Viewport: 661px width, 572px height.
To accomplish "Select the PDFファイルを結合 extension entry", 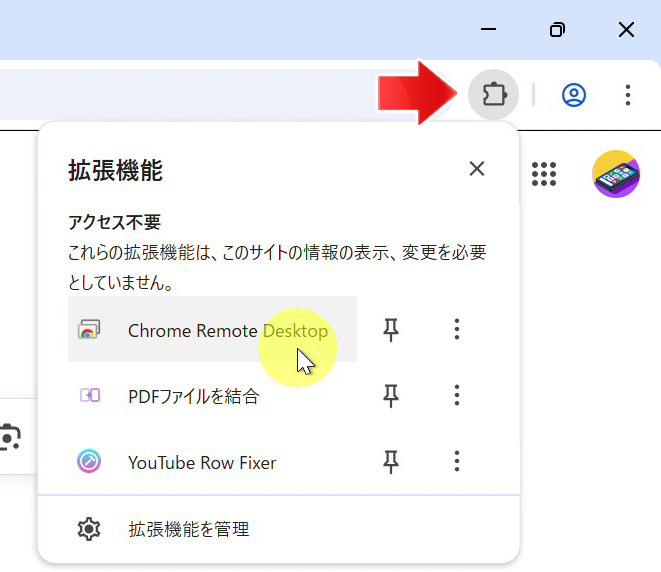I will (x=193, y=396).
